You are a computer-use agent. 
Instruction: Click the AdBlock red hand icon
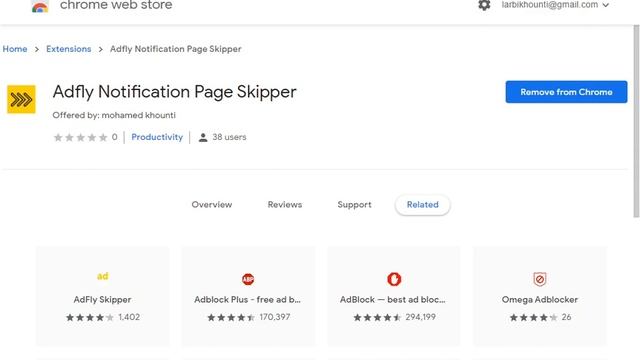[394, 279]
